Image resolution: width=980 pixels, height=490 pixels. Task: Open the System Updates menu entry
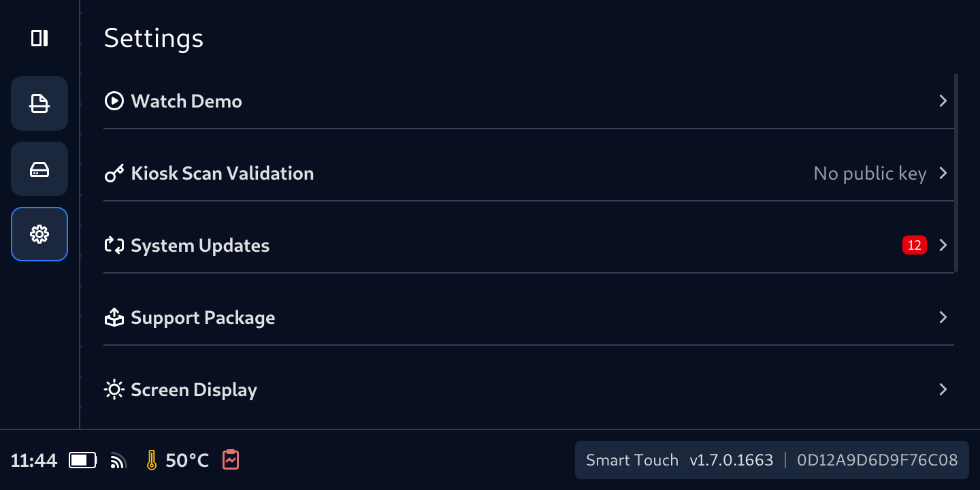(x=200, y=246)
